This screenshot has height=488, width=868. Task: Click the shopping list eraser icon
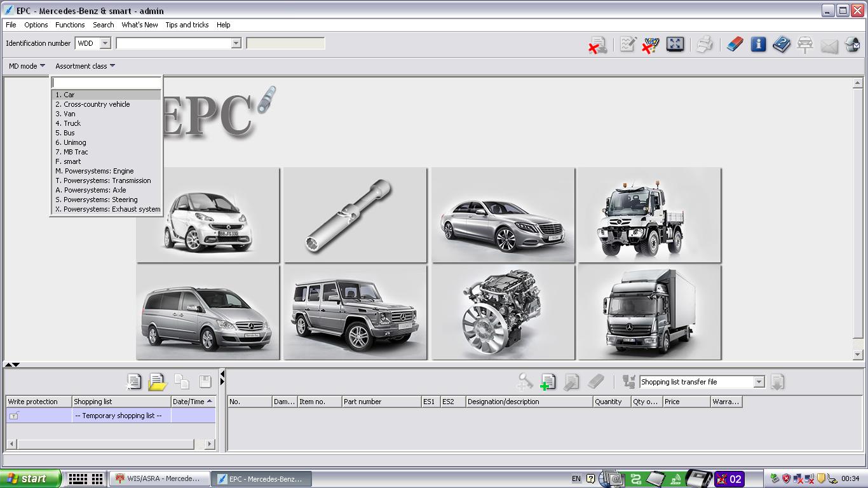tap(595, 381)
